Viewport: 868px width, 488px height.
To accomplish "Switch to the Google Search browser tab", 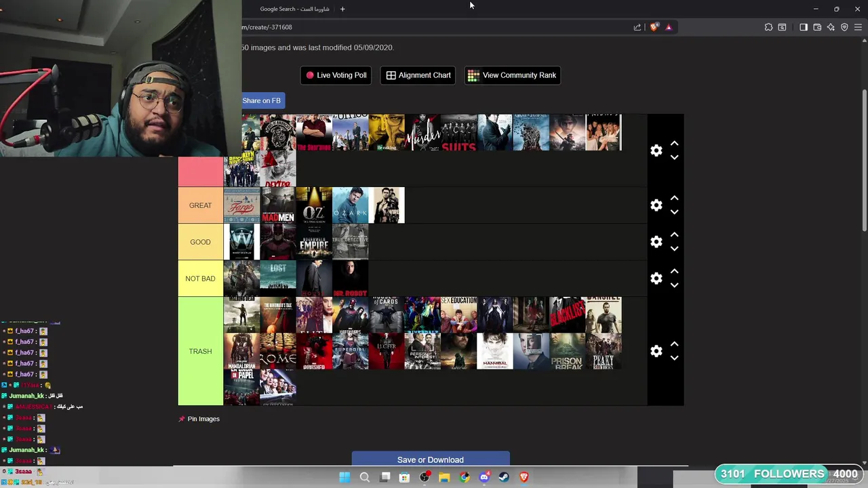I will (x=294, y=9).
